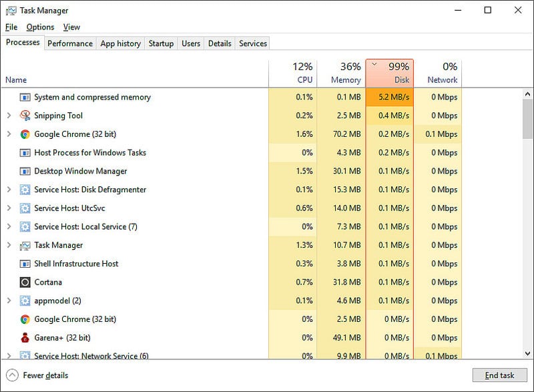Viewport: 534px width, 392px height.
Task: Click the Task Manager process row icon
Action: point(25,246)
